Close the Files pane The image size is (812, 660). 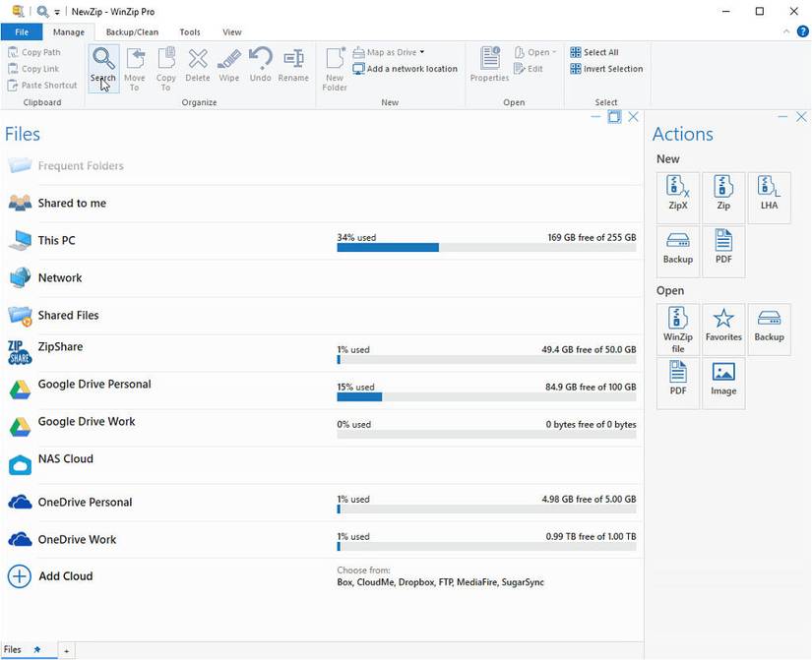[633, 117]
